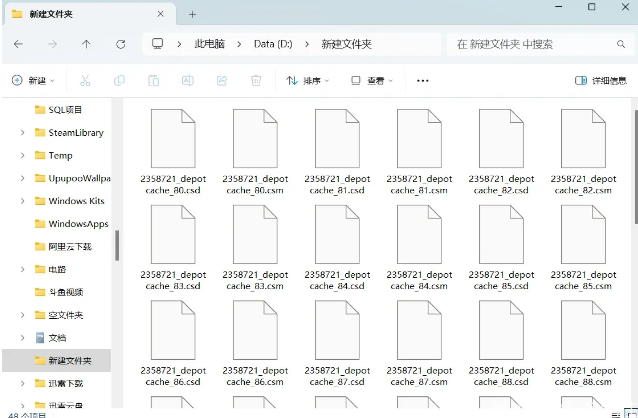Click the Rename icon in toolbar
Image resolution: width=638 pixels, height=418 pixels.
point(188,81)
